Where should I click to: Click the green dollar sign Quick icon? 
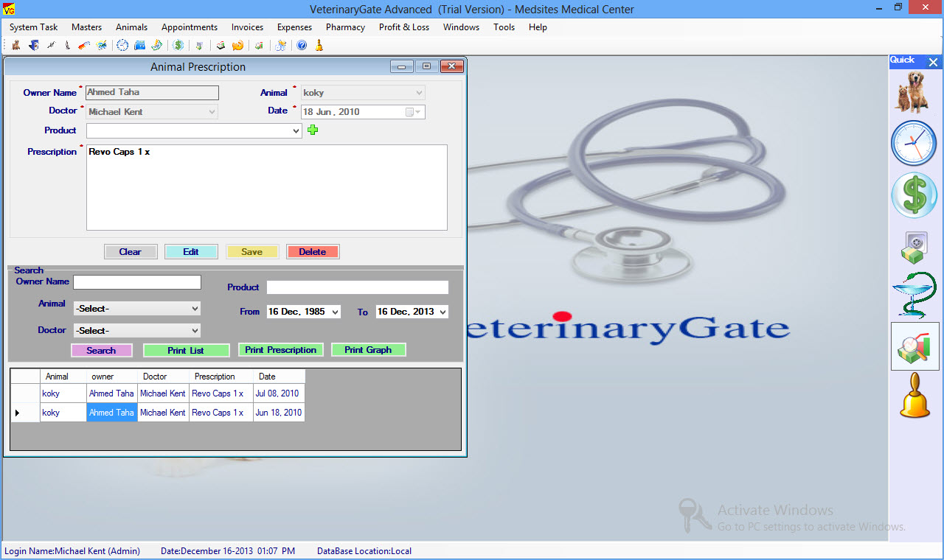point(913,195)
